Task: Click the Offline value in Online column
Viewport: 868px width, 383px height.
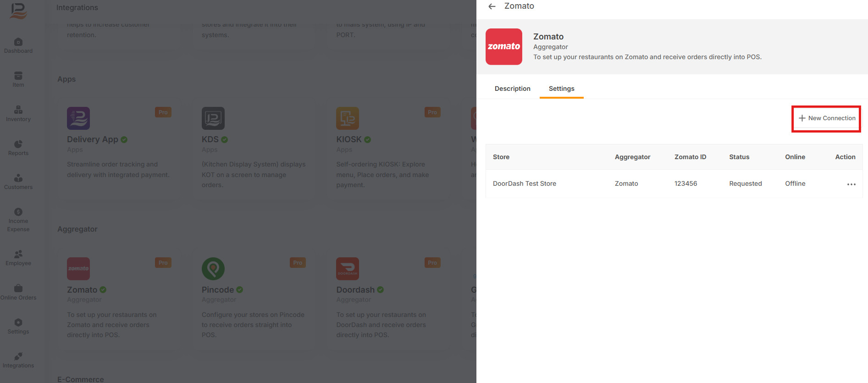Action: click(x=795, y=183)
